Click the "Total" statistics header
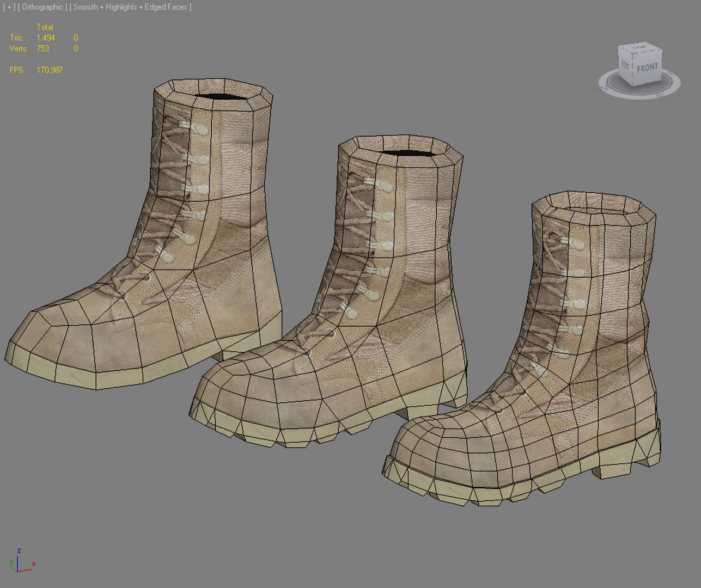The image size is (701, 588). [45, 27]
